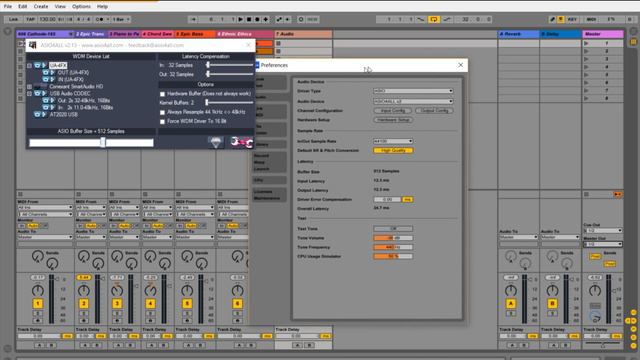Launch Master scene 4 play triangle

pyautogui.click(x=587, y=67)
